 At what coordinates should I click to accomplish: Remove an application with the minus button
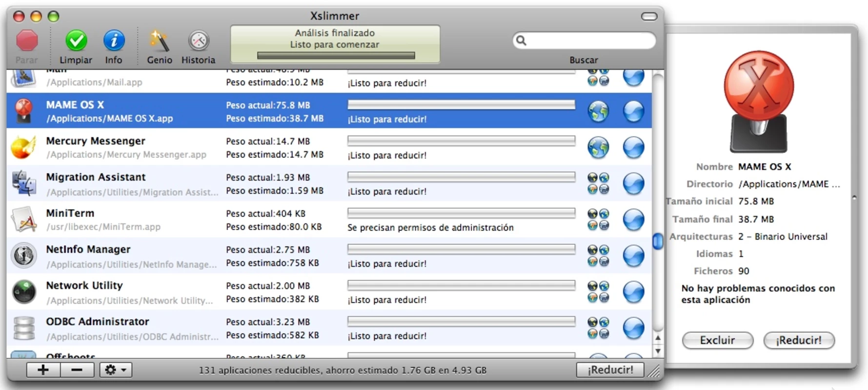[77, 370]
